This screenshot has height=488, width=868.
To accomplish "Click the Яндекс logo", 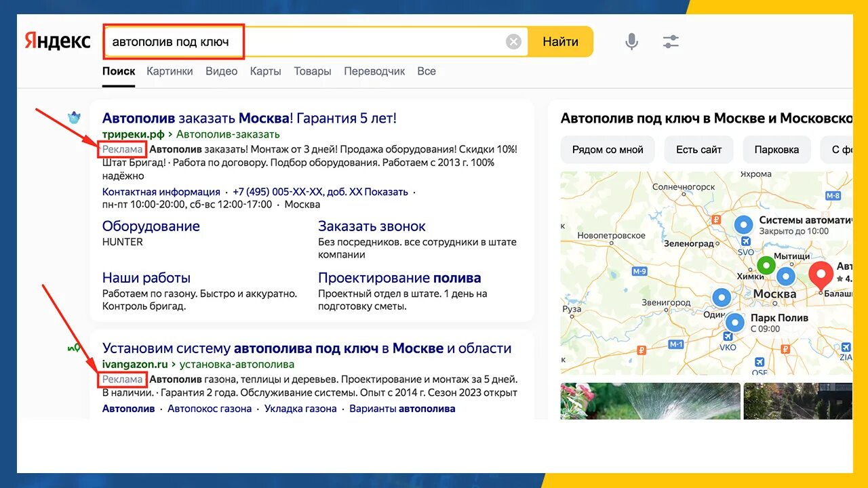I will pos(58,41).
